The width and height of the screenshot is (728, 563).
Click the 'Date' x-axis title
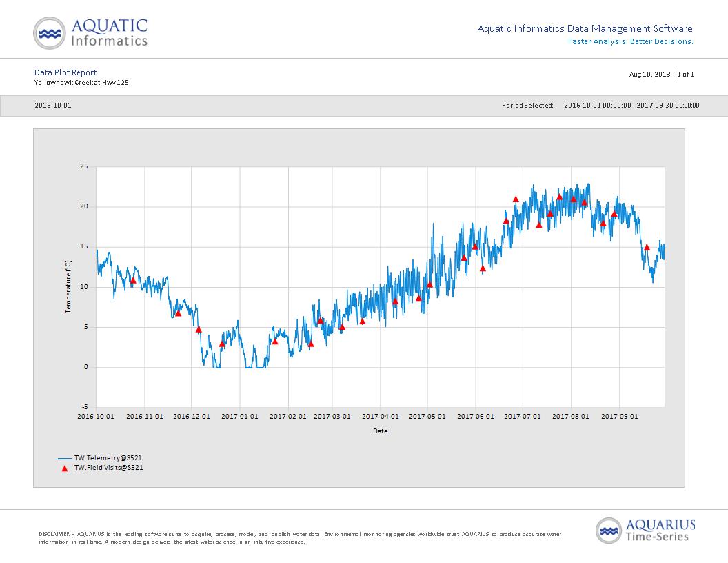point(381,431)
